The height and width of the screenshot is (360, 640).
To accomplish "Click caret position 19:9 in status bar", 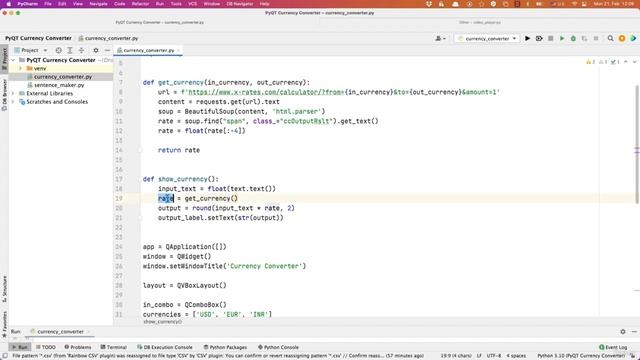I will coord(456,356).
